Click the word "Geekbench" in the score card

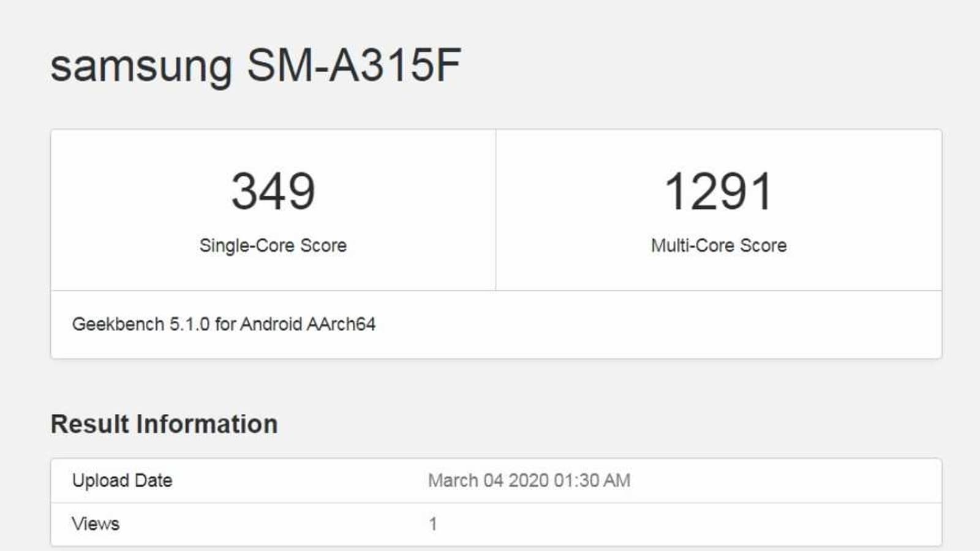click(x=118, y=324)
